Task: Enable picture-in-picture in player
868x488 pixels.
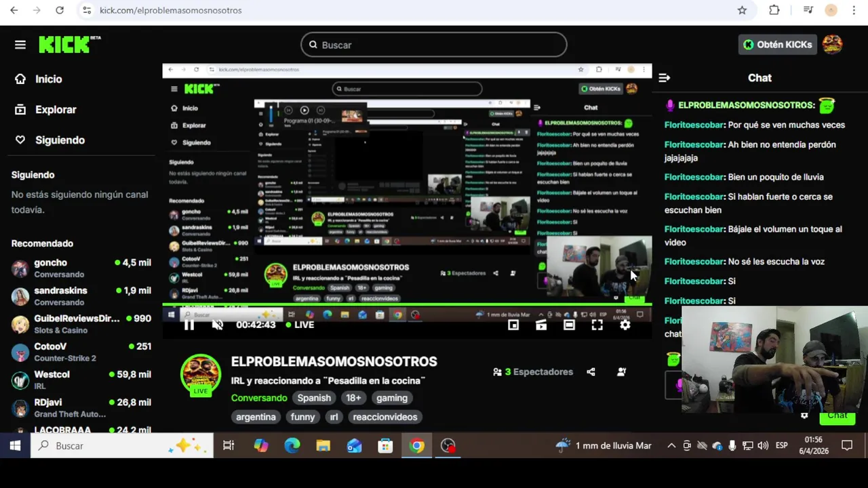Action: [513, 325]
